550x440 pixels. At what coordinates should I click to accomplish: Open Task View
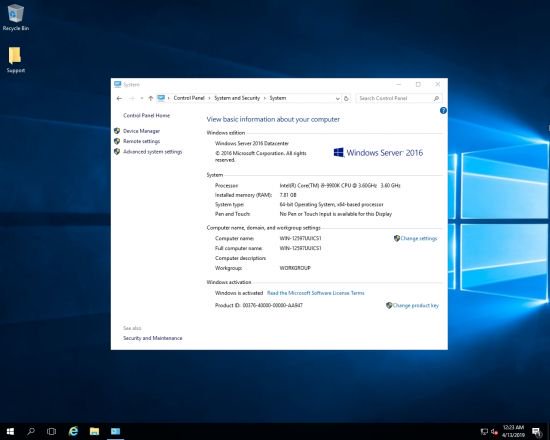point(52,431)
